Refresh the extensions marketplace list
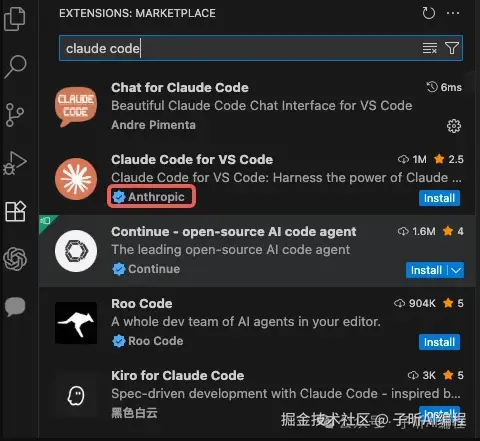The width and height of the screenshot is (480, 441). 429,13
